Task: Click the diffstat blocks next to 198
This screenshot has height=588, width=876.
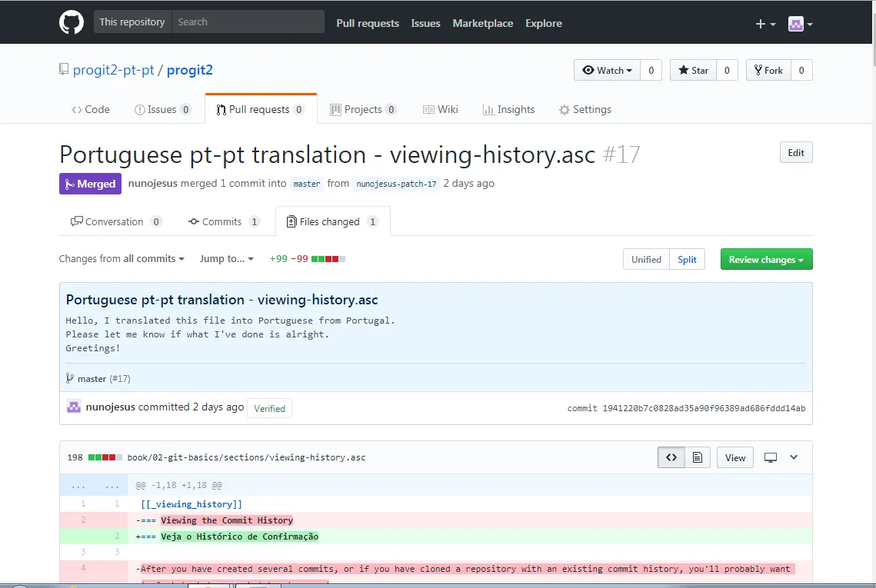Action: click(105, 457)
